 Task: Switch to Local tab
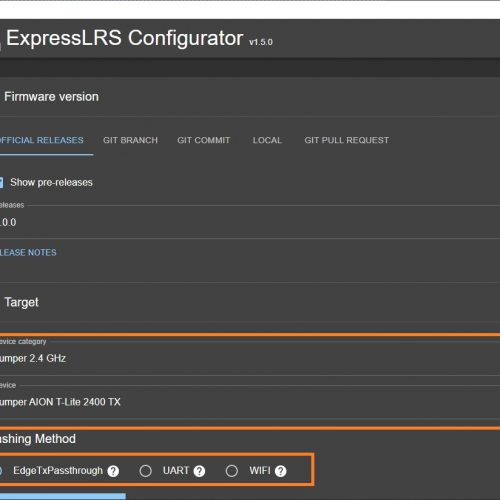tap(267, 140)
